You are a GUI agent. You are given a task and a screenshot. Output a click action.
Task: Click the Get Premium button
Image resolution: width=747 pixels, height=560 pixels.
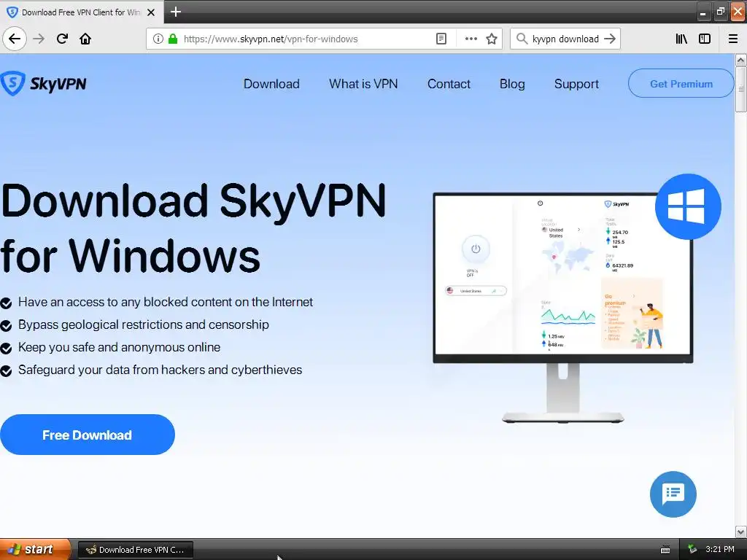click(x=681, y=83)
